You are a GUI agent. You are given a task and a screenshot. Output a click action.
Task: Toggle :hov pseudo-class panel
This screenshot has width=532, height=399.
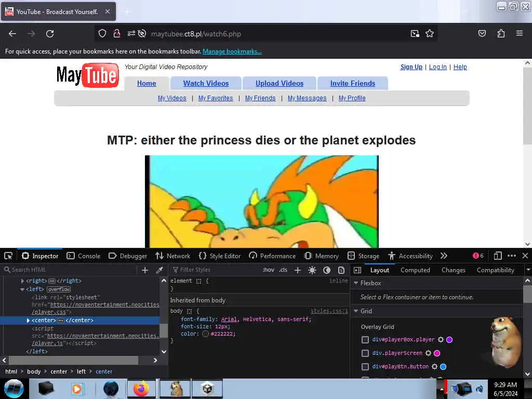tap(269, 270)
